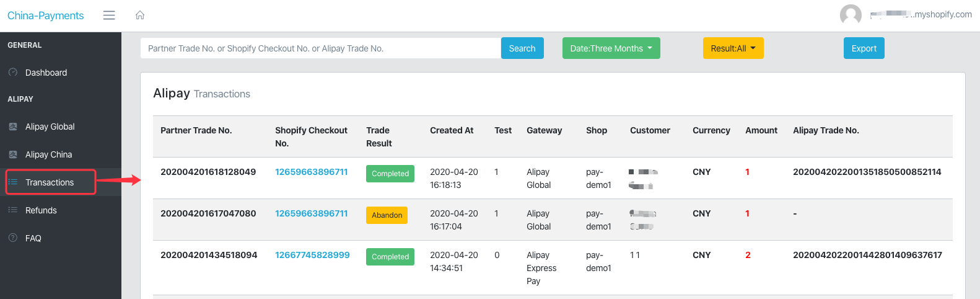Viewport: 980px width, 299px height.
Task: Open the user avatar profile icon
Action: click(851, 15)
